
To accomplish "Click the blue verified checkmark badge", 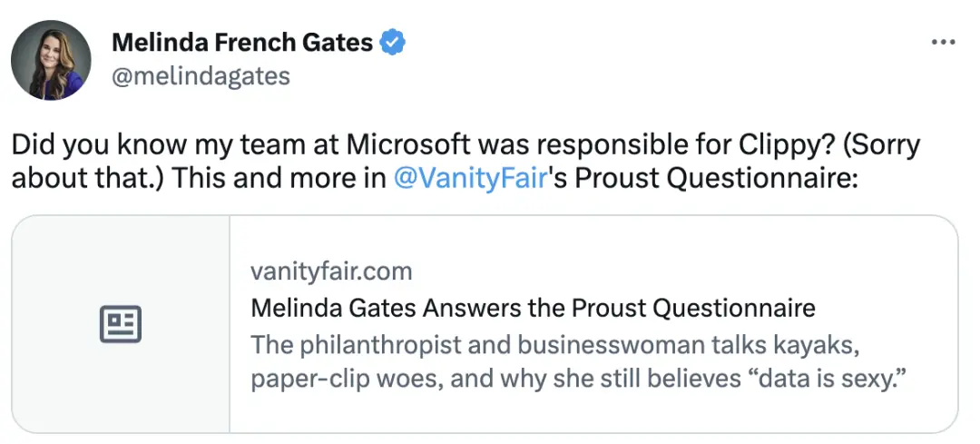I will [x=393, y=44].
